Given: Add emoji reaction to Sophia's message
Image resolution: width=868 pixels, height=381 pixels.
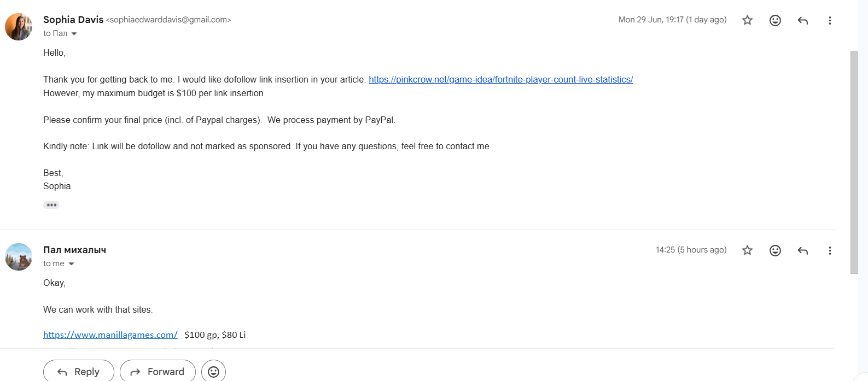Looking at the screenshot, I should tap(775, 20).
